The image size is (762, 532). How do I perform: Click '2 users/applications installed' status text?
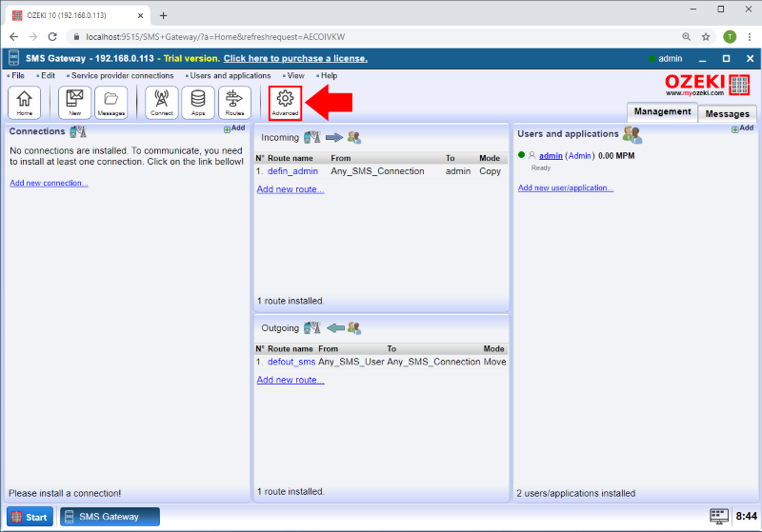[x=576, y=494]
